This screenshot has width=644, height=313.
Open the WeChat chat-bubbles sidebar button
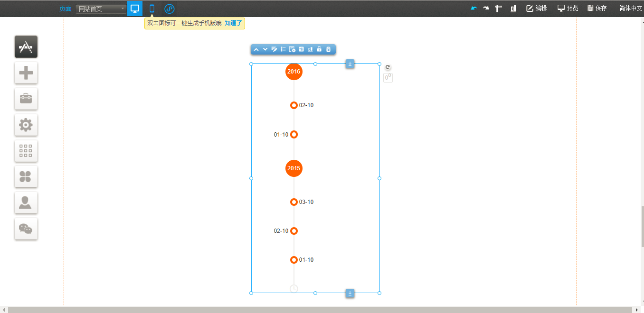26,229
